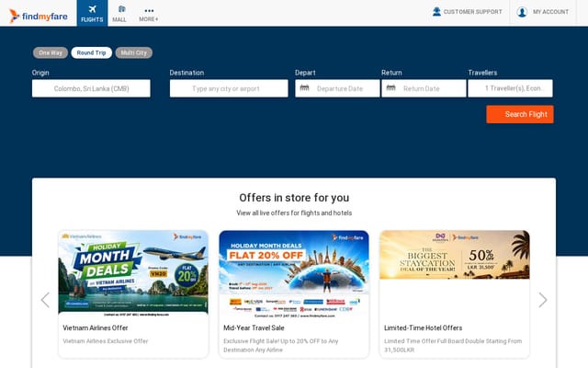Open My Account menu
The height and width of the screenshot is (368, 588).
543,12
